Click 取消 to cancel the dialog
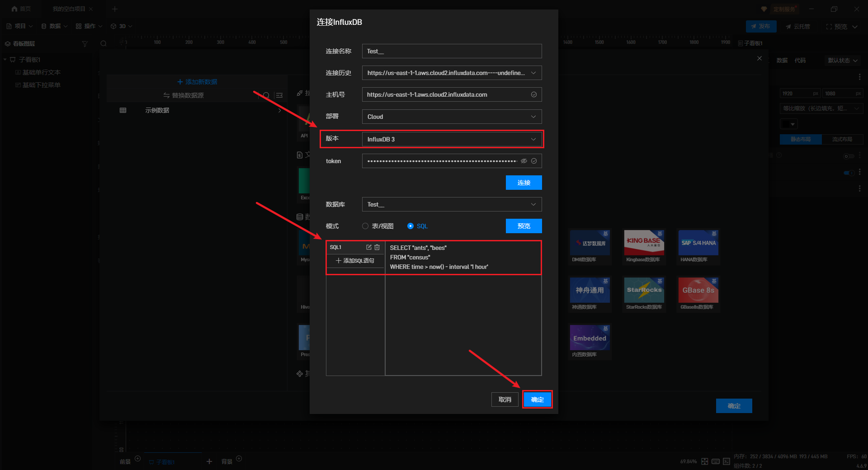Image resolution: width=868 pixels, height=470 pixels. coord(505,399)
